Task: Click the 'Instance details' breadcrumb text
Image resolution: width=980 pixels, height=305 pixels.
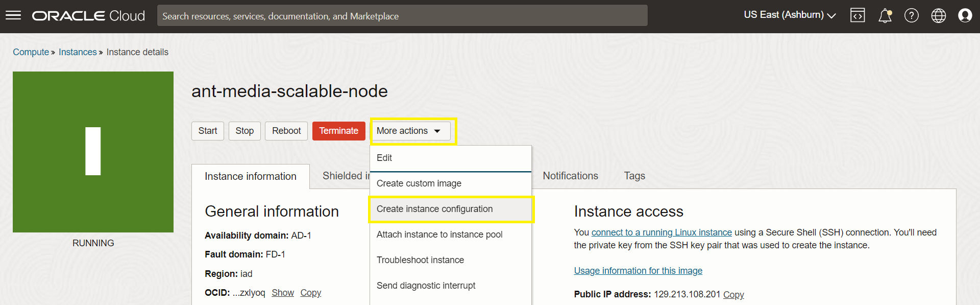Action: pyautogui.click(x=137, y=52)
